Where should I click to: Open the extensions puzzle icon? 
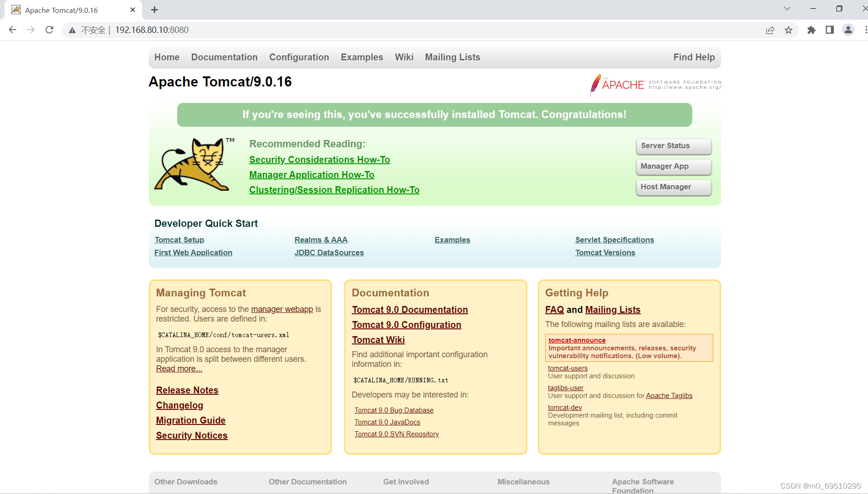811,30
